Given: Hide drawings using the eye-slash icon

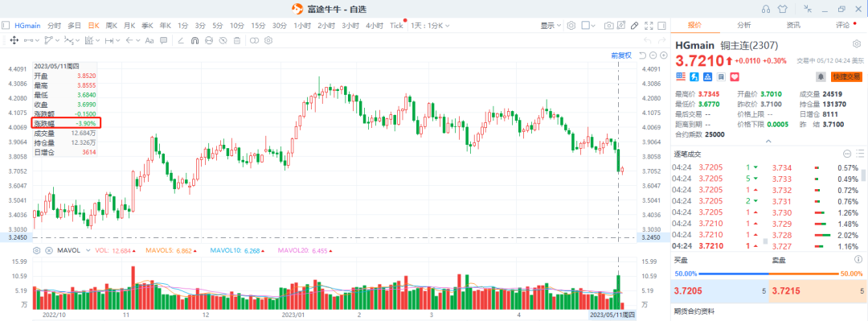Looking at the screenshot, I should pyautogui.click(x=223, y=40).
